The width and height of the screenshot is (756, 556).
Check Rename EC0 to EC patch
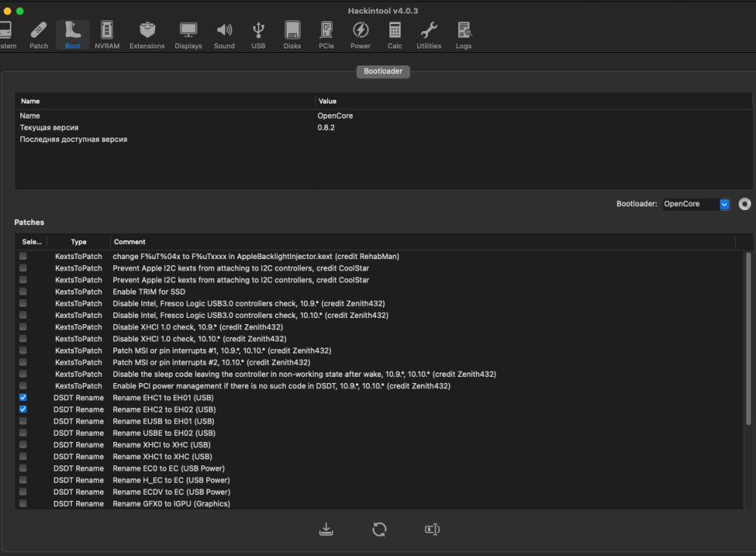pyautogui.click(x=23, y=468)
